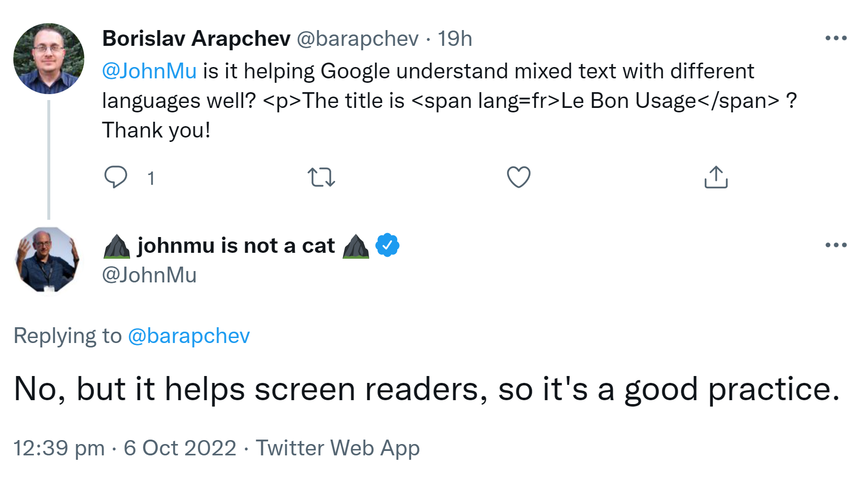Click the 'johnmu is not a cat' name
868x480 pixels.
[236, 245]
